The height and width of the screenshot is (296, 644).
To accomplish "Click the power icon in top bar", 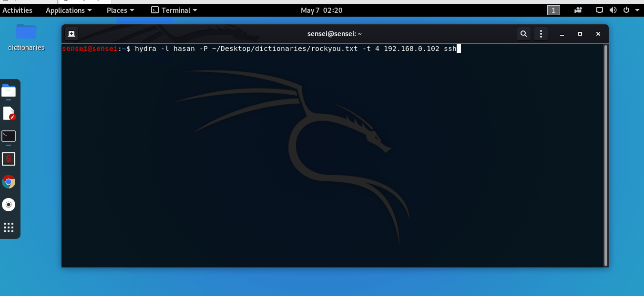I will click(626, 10).
